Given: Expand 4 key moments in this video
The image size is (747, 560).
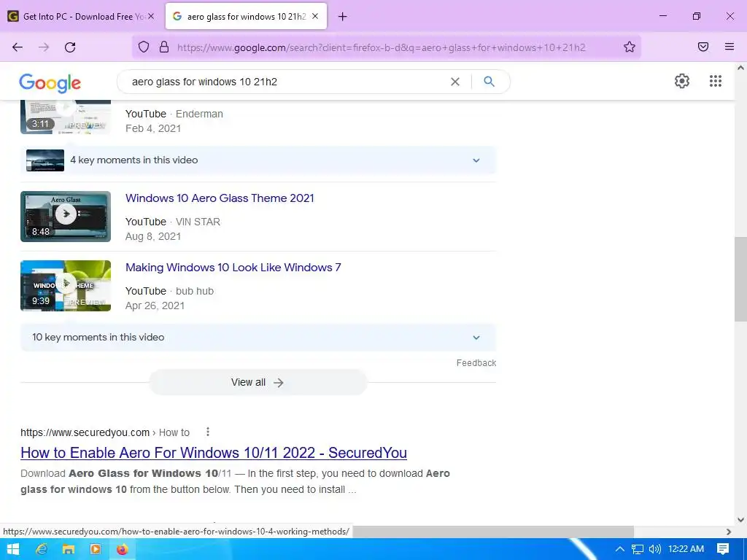Looking at the screenshot, I should click(258, 160).
